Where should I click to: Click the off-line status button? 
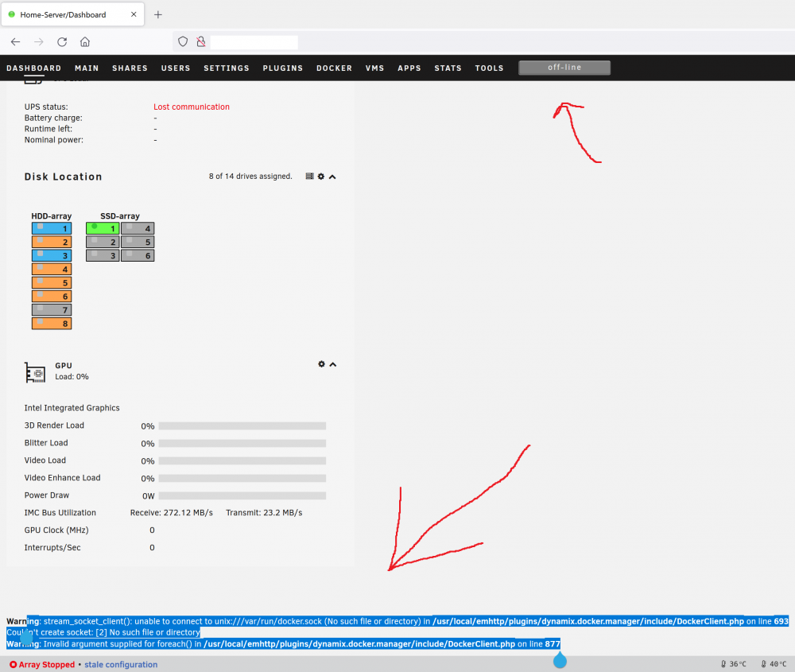(564, 68)
